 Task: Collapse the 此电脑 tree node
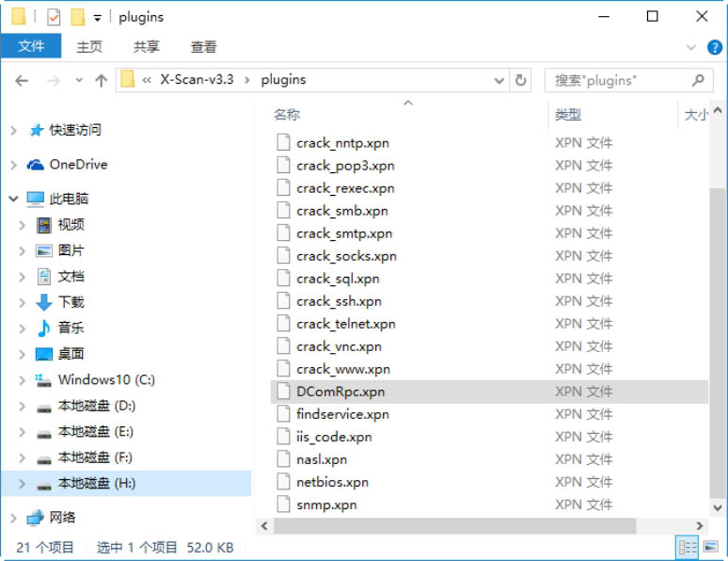point(13,199)
